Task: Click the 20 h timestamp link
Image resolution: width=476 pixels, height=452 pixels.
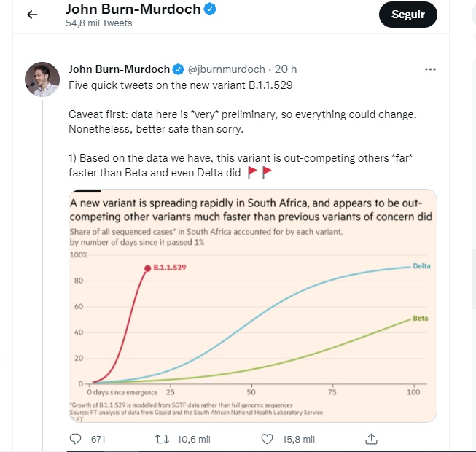Action: click(285, 69)
